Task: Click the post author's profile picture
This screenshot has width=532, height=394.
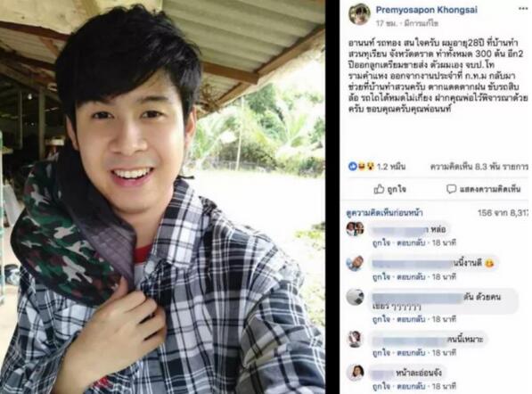Action: coord(359,14)
